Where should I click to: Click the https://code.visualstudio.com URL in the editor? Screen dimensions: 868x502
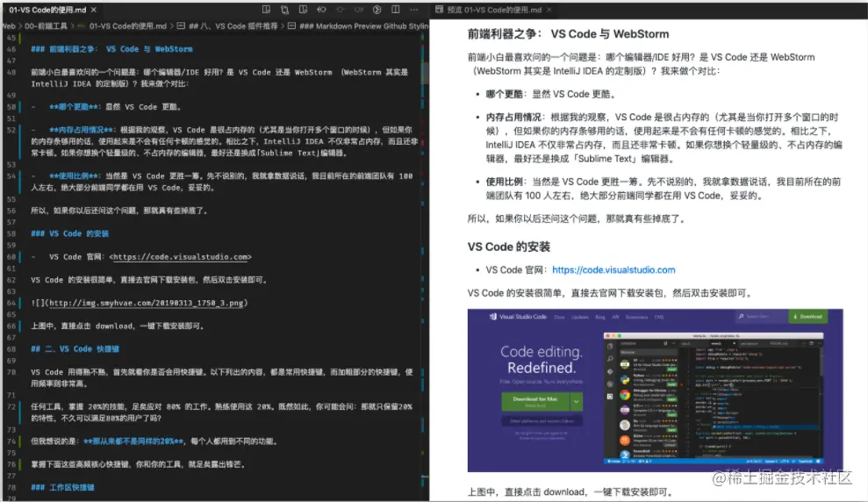(x=180, y=257)
